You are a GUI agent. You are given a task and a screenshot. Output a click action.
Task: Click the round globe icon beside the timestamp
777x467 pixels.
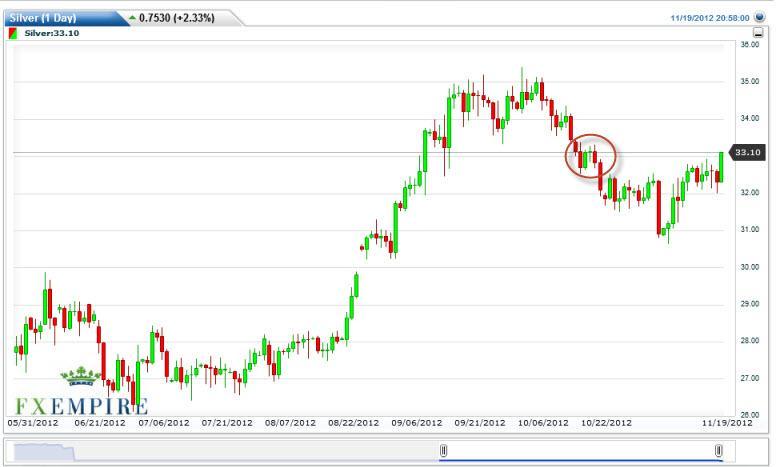(x=759, y=17)
